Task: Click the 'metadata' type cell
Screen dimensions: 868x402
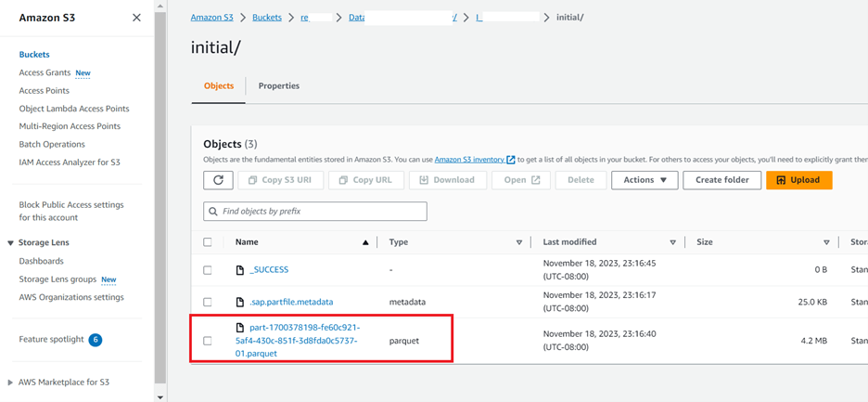Action: click(407, 302)
